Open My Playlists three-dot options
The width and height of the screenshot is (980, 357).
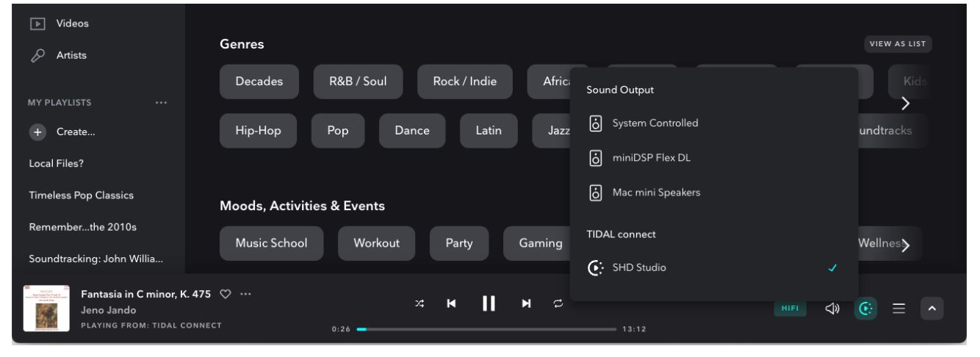click(161, 101)
